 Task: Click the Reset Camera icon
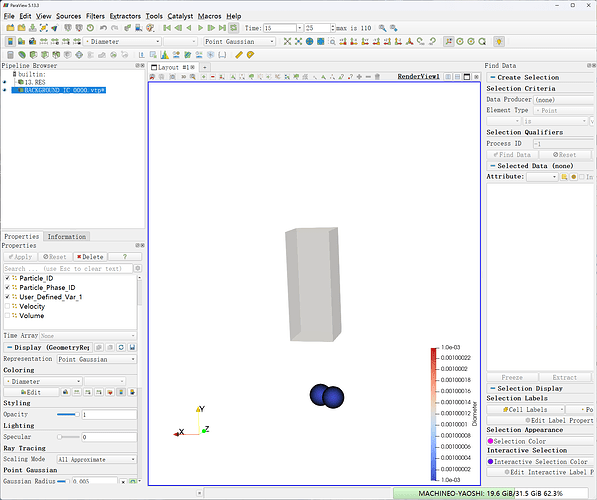287,42
